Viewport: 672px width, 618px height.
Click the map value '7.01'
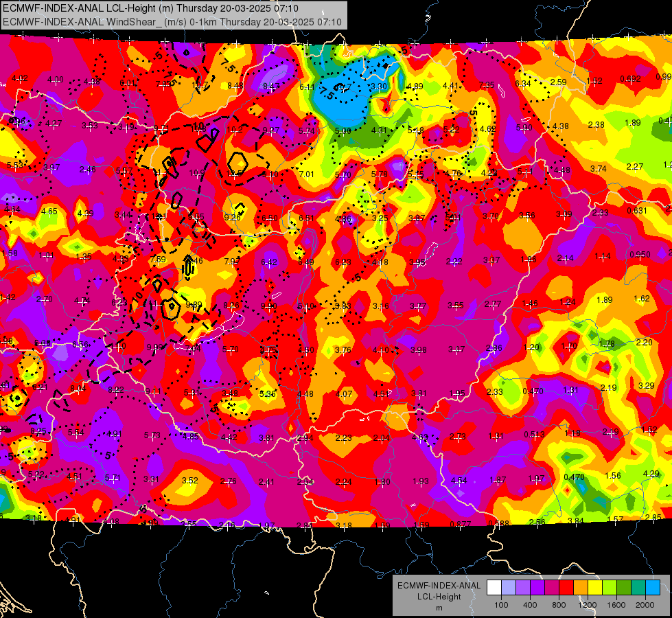[x=306, y=174]
